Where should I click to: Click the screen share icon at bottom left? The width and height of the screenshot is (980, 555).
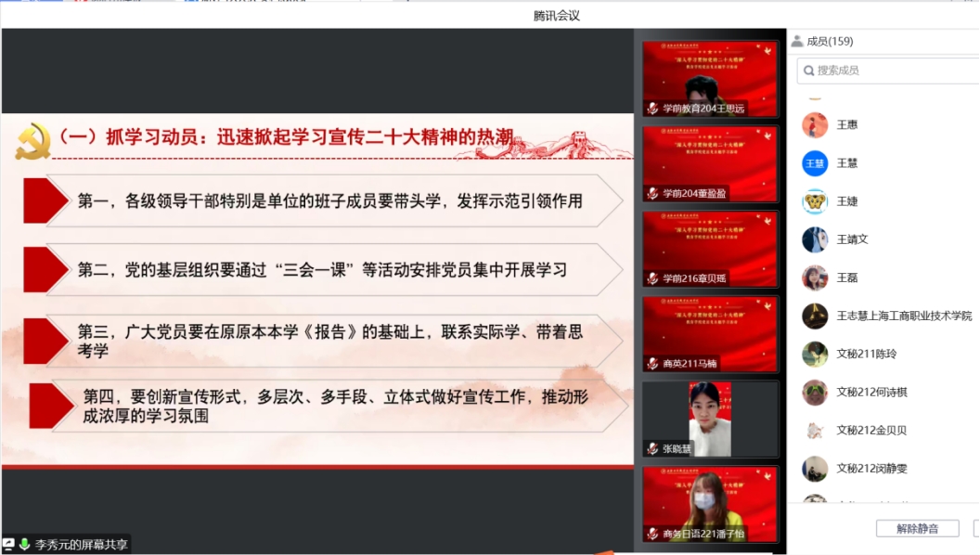8,545
